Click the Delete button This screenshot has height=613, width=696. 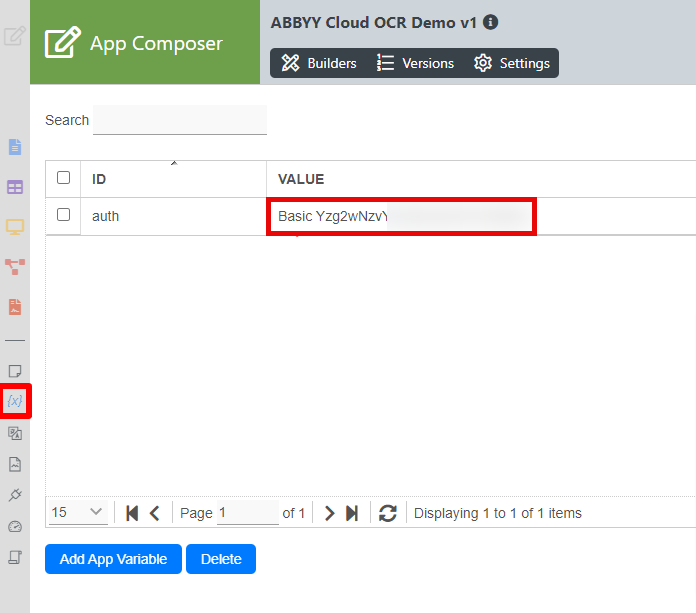(221, 559)
